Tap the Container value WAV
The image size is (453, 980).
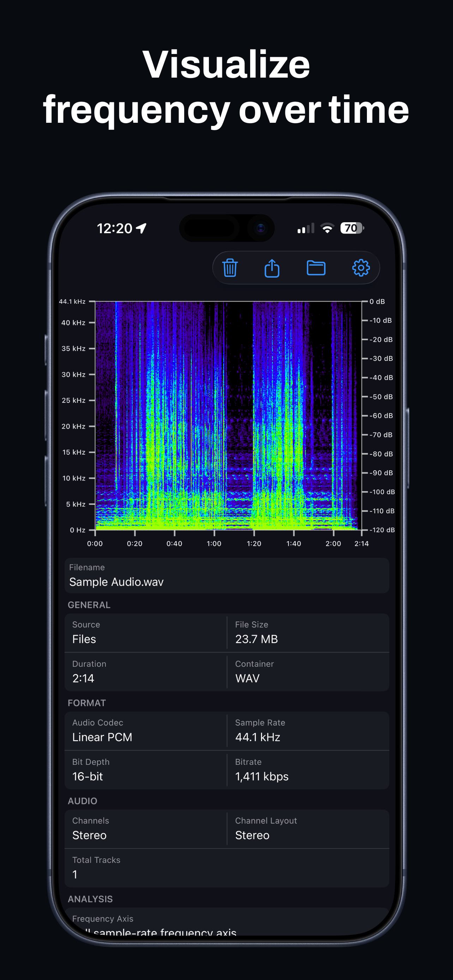[248, 678]
